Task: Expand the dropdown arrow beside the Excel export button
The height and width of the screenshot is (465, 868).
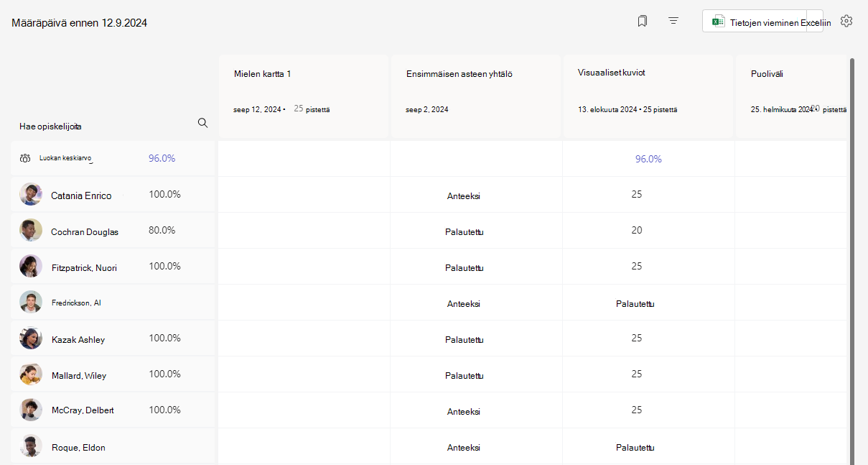Action: click(815, 22)
